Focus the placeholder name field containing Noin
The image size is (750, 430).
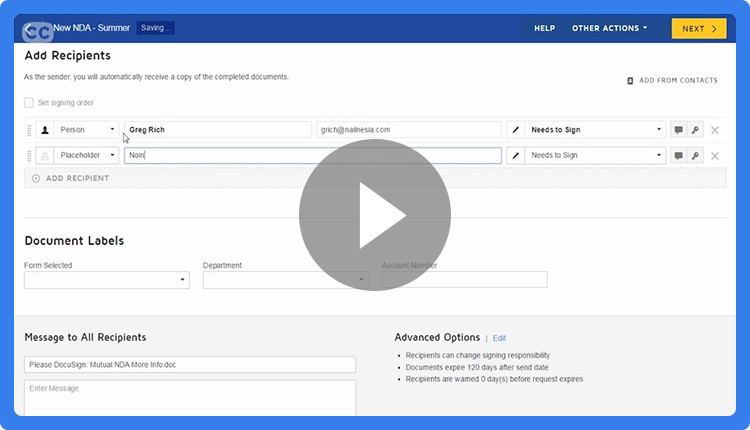click(313, 155)
